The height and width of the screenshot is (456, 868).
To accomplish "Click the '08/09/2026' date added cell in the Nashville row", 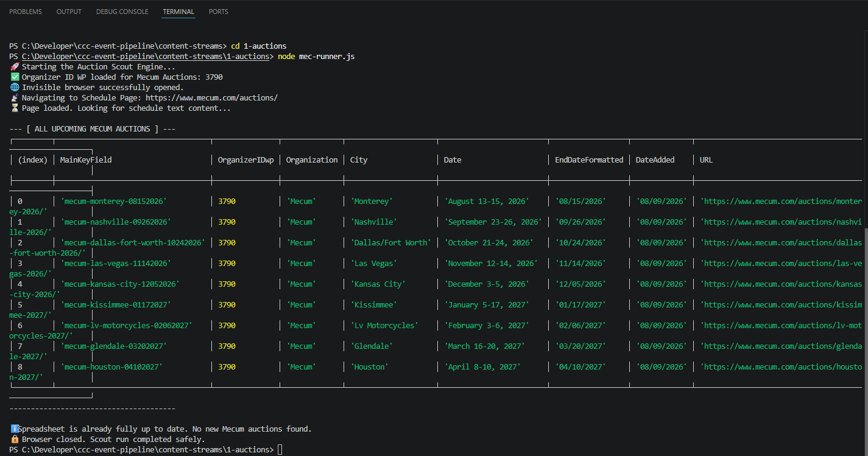I will [x=662, y=222].
